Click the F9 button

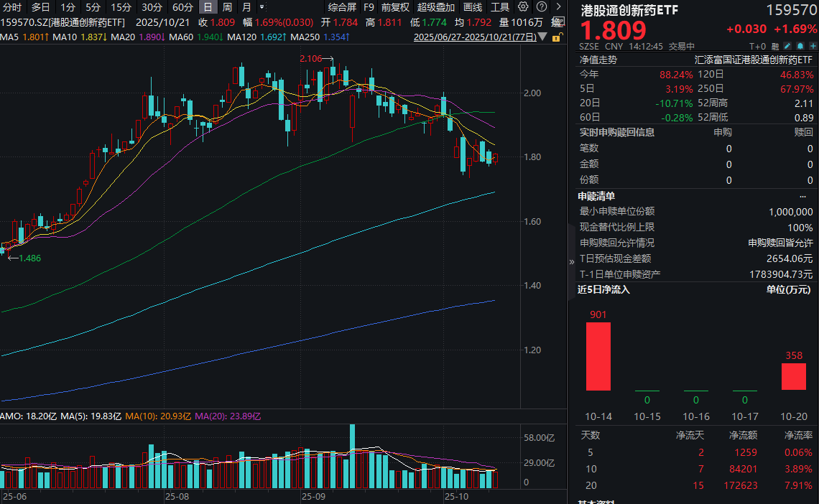point(369,6)
